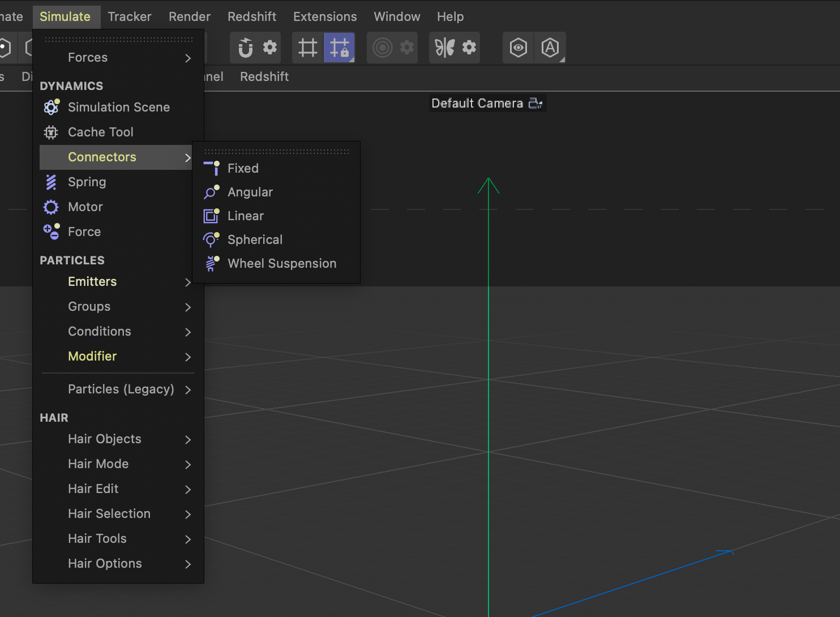Open the Help menu

tap(451, 16)
